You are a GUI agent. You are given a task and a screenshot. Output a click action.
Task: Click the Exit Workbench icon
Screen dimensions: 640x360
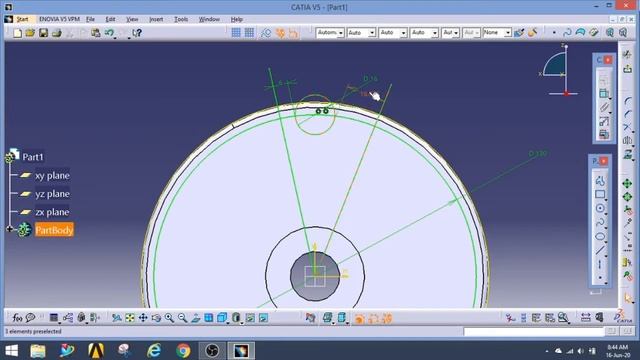pyautogui.click(x=627, y=69)
